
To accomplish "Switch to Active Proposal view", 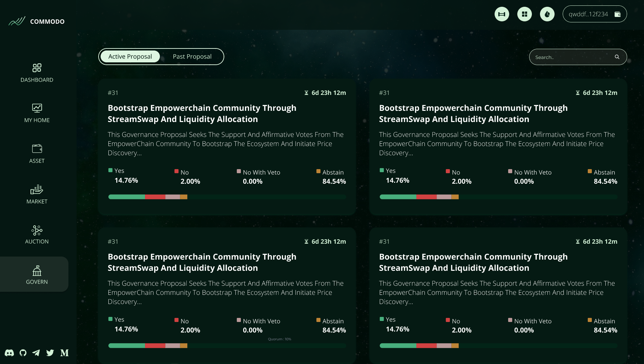I will pyautogui.click(x=130, y=57).
